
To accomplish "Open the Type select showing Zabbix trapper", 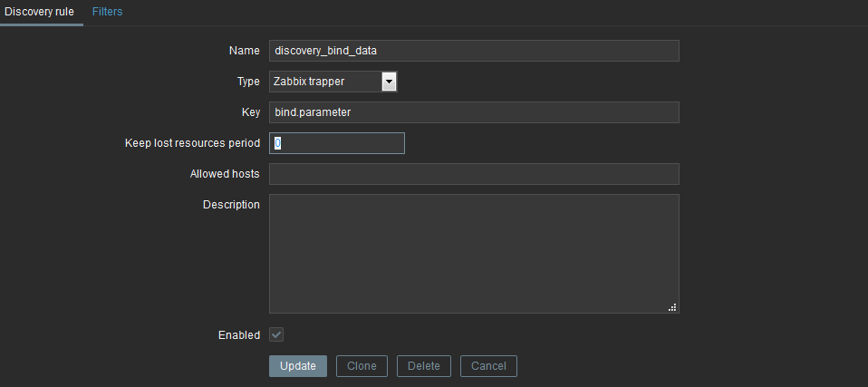I will (x=333, y=82).
